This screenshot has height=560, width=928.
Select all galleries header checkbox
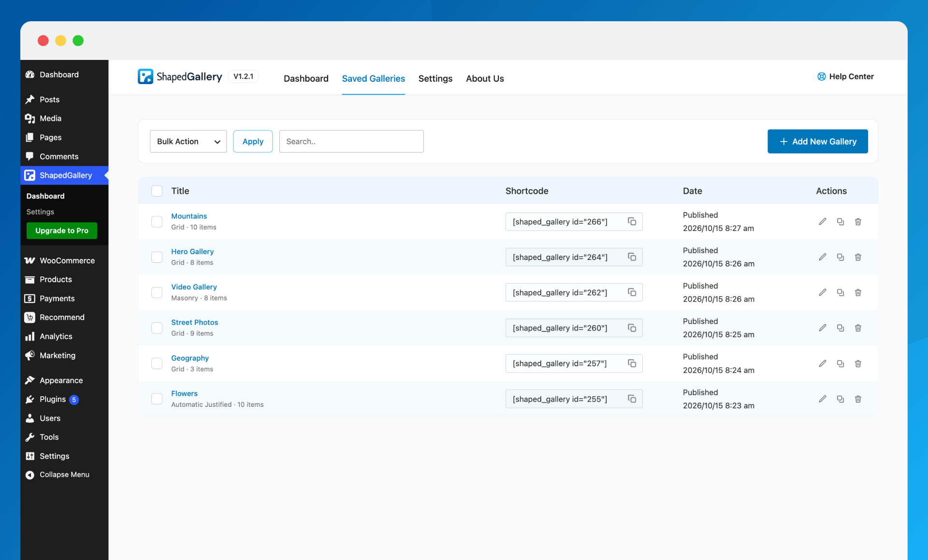[157, 191]
